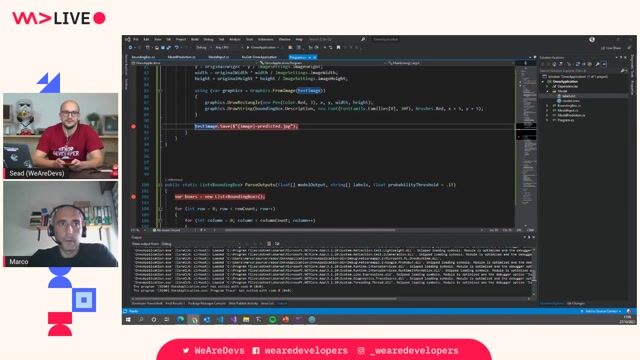Open the Main(string[] args) member navigation dropdown

tap(451, 63)
